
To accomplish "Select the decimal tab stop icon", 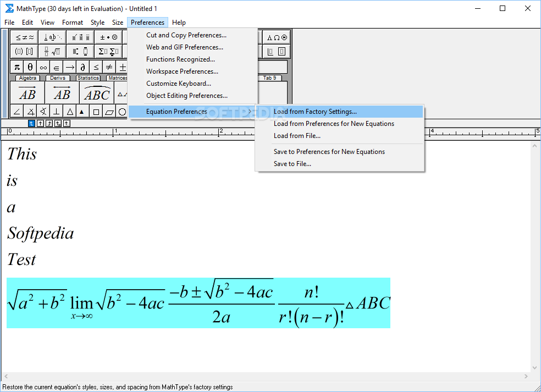I will tap(67, 123).
